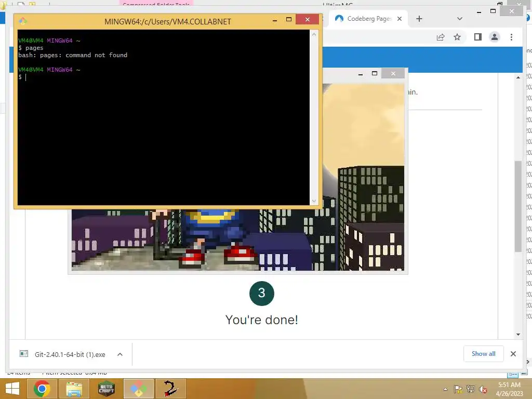This screenshot has width=532, height=399.
Task: Click the "You're done!" heading
Action: [x=262, y=320]
